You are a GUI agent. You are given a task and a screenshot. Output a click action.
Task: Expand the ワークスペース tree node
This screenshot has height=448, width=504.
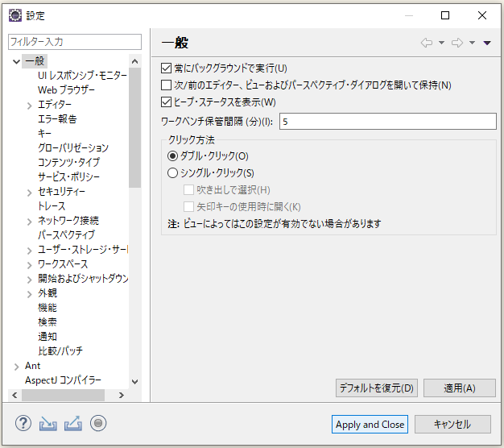(30, 265)
